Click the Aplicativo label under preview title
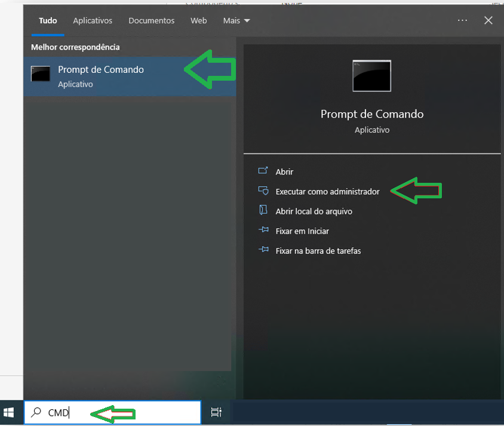 372,130
